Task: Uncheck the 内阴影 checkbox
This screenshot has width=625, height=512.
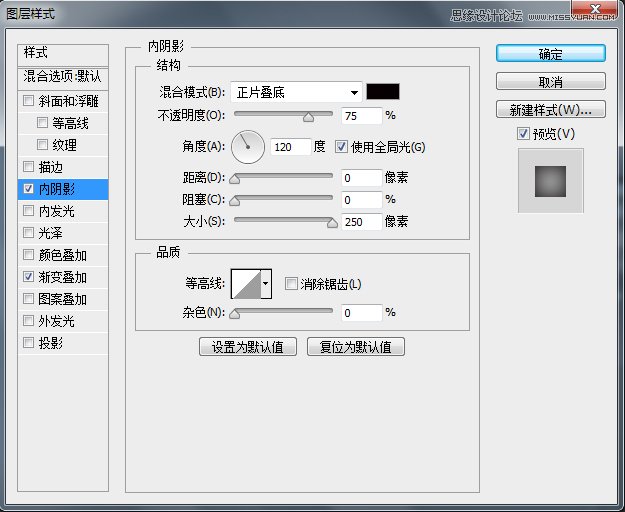Action: [x=28, y=188]
